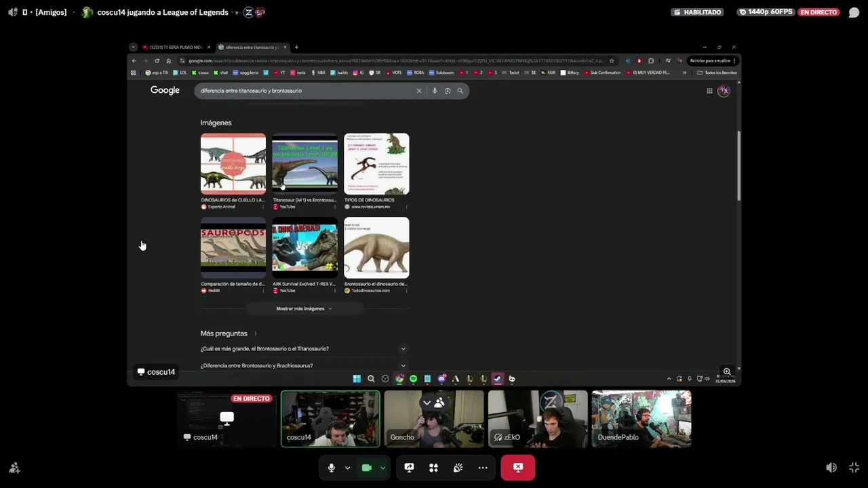
Task: Open the more options ellipsis
Action: pyautogui.click(x=483, y=468)
